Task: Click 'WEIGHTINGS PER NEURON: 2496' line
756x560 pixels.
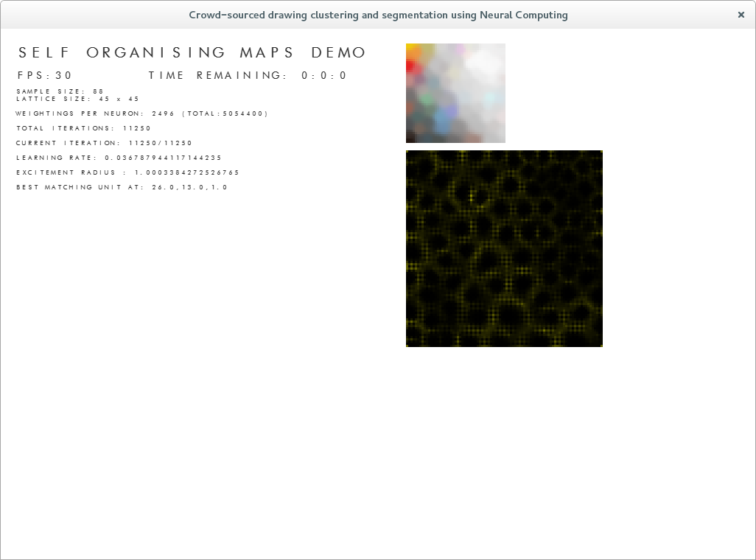Action: [141, 113]
